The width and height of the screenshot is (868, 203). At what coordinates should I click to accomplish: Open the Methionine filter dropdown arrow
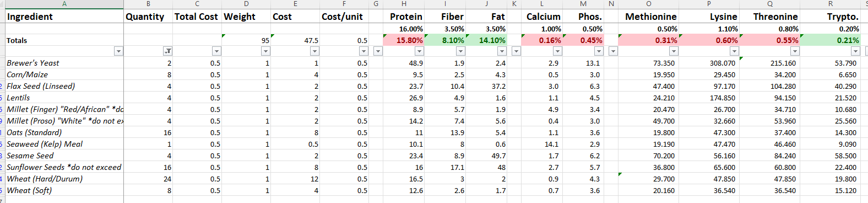coord(674,51)
